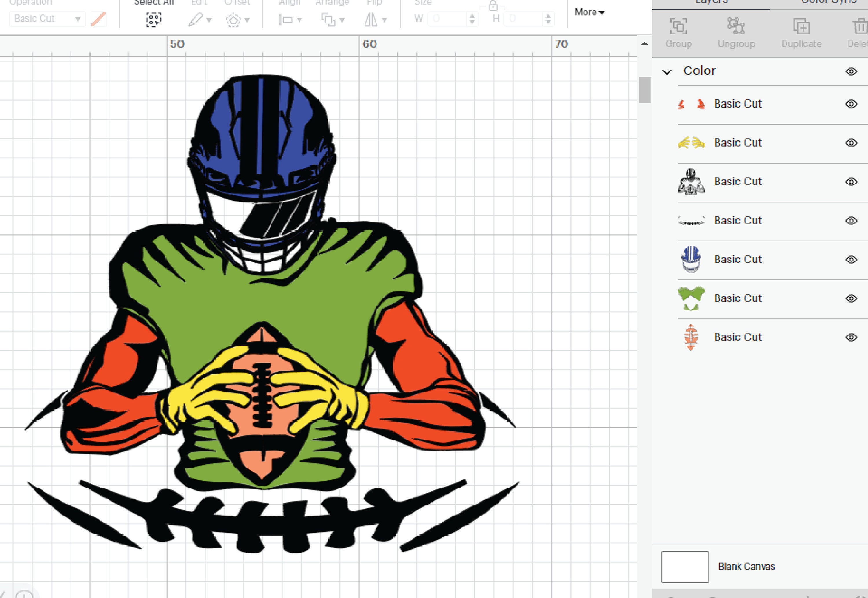Open the Select All tool
Image resolution: width=868 pixels, height=598 pixels.
pos(154,19)
